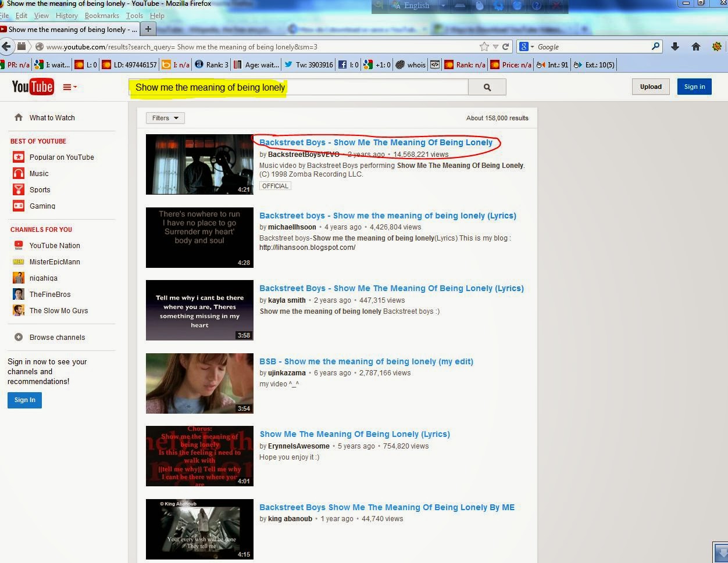Click the browser search magnifier icon
Screen dimensions: 728x563
(655, 46)
